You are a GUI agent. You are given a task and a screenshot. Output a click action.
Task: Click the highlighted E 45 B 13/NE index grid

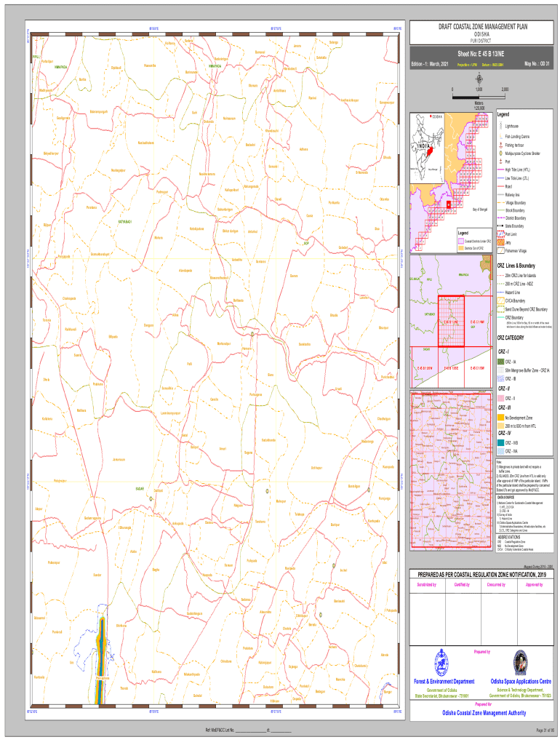pyautogui.click(x=449, y=321)
